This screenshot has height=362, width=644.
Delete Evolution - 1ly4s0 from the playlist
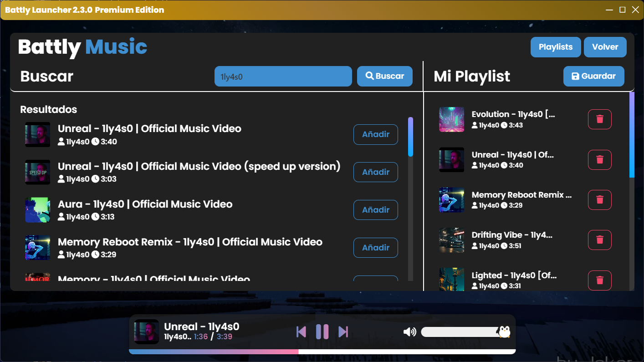point(600,119)
